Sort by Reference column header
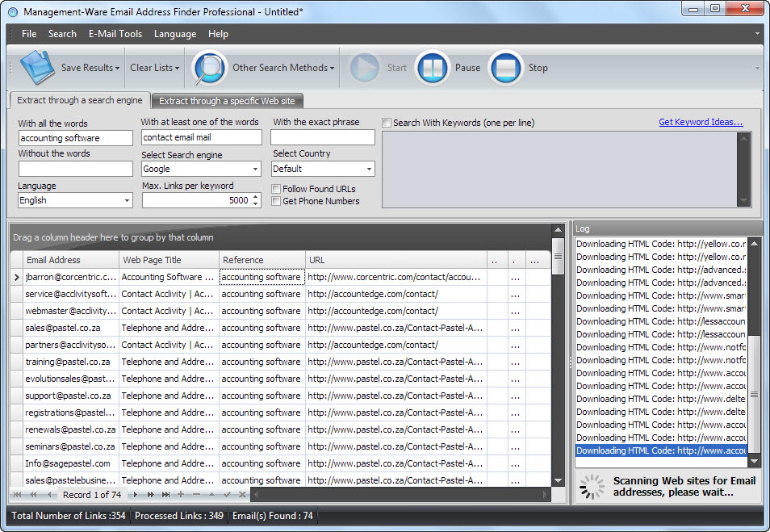The height and width of the screenshot is (532, 770). pyautogui.click(x=262, y=260)
